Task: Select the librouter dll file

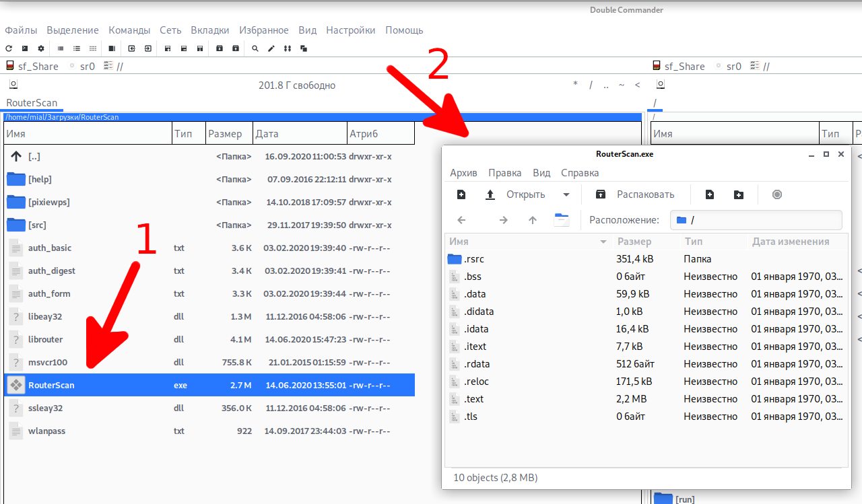Action: (x=209, y=339)
